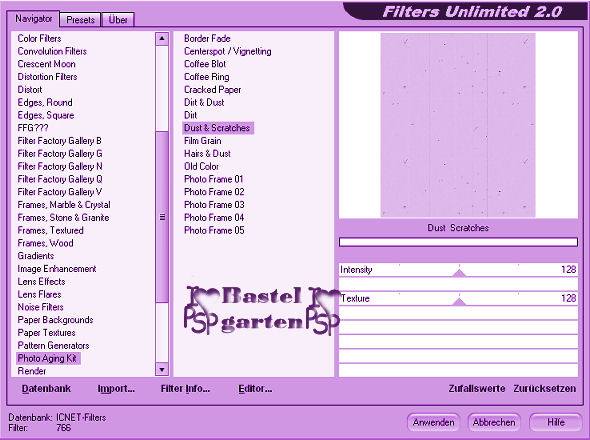
Task: Choose the Dirt filter
Action: (190, 115)
